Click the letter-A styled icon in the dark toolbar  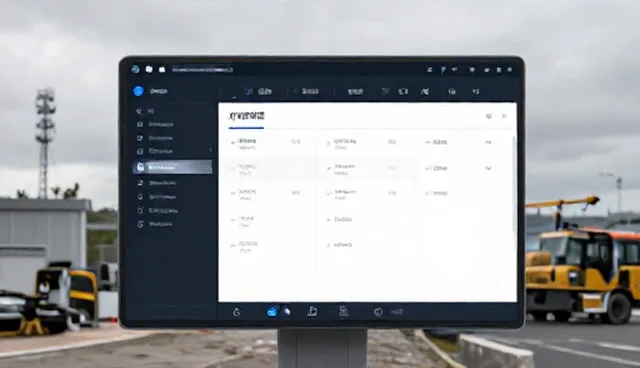(x=425, y=91)
